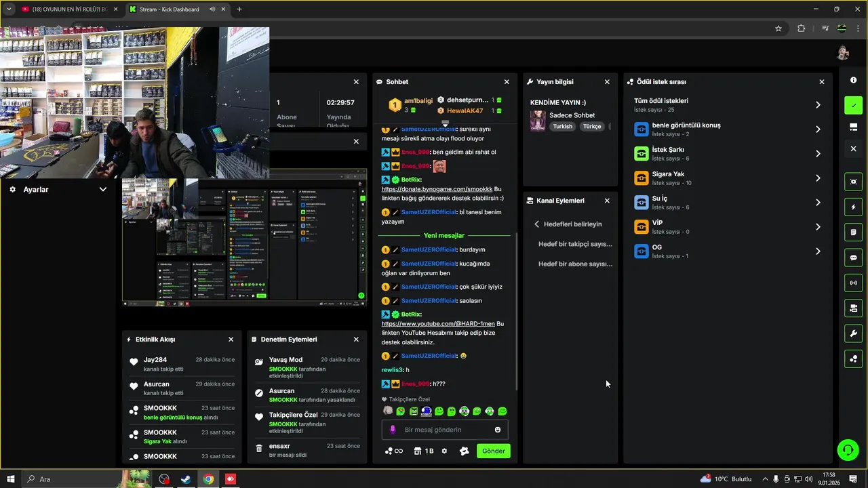Click Sigara Yak reward icon

point(642,178)
